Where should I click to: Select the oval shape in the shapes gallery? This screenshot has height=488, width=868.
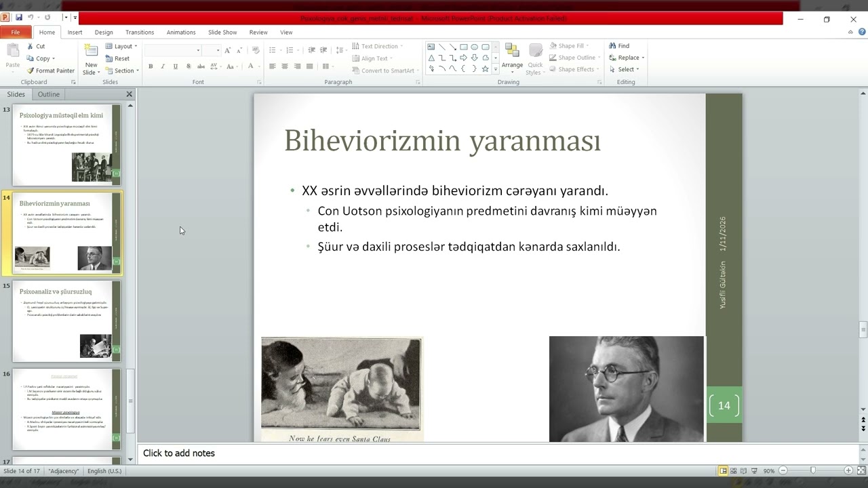click(475, 47)
